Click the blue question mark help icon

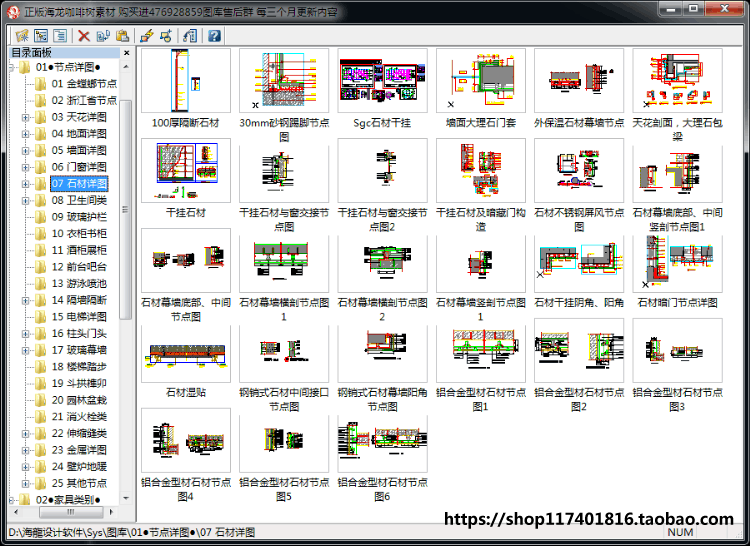tap(214, 35)
